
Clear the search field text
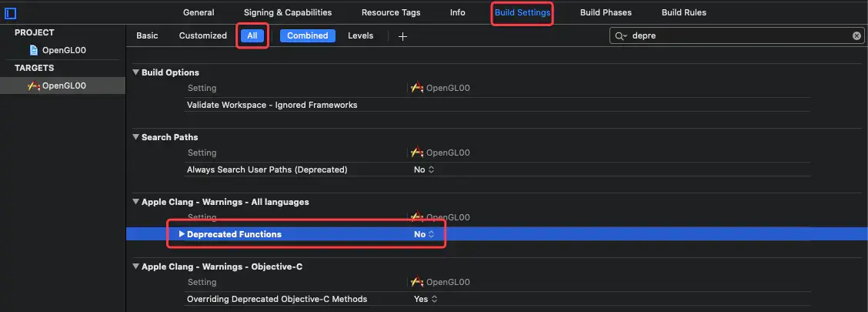point(856,36)
